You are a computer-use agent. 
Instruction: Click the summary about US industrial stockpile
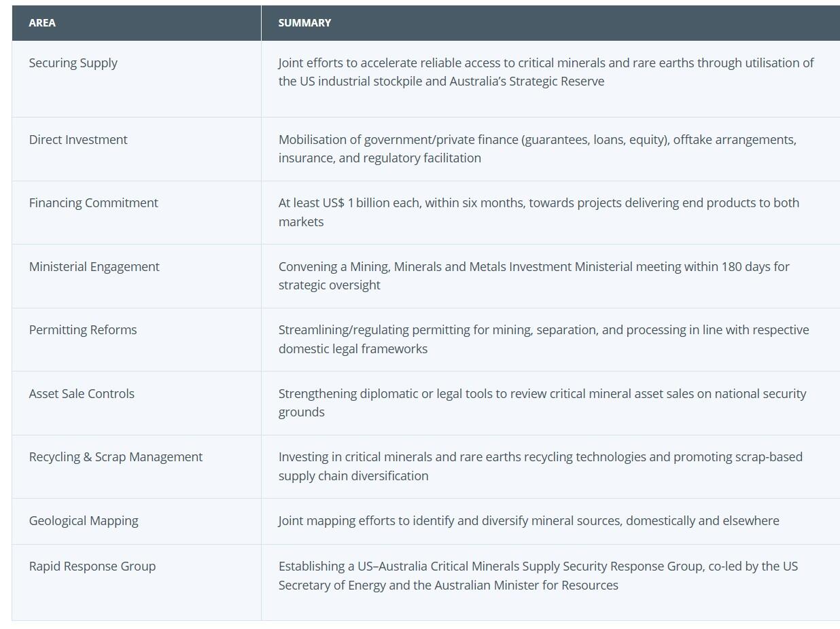(546, 72)
